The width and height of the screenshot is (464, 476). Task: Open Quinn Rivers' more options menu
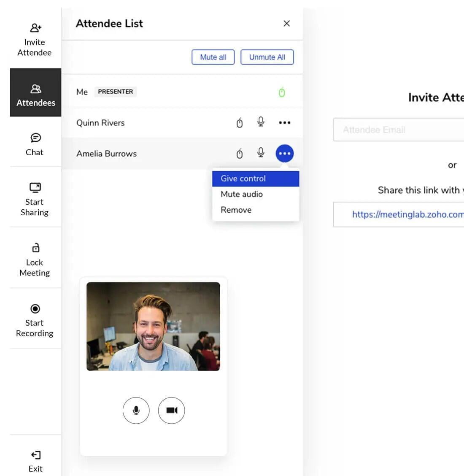point(285,123)
